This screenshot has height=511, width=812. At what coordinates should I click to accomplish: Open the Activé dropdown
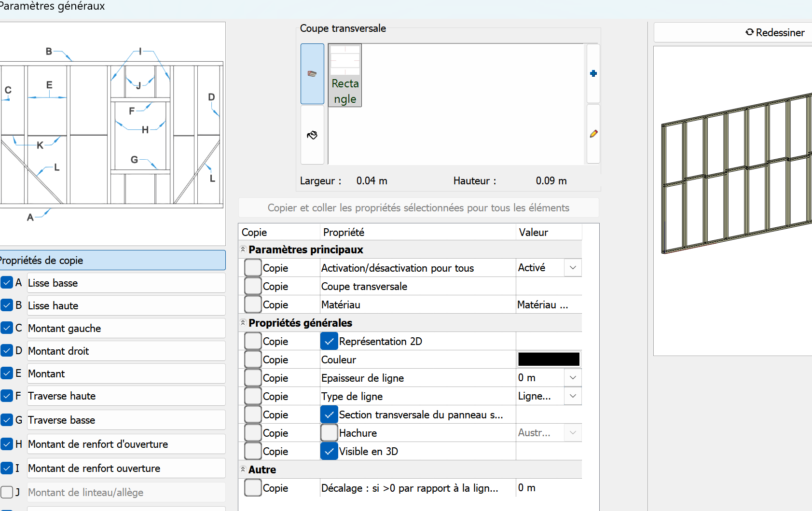573,268
